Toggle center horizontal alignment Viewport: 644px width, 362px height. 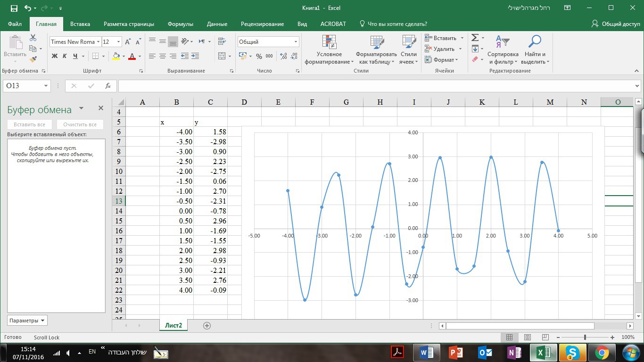tap(163, 56)
